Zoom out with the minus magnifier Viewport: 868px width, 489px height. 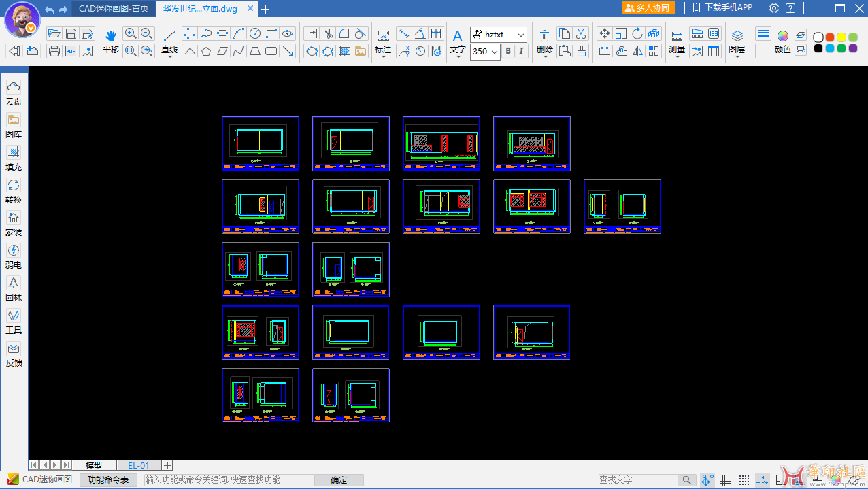[147, 33]
